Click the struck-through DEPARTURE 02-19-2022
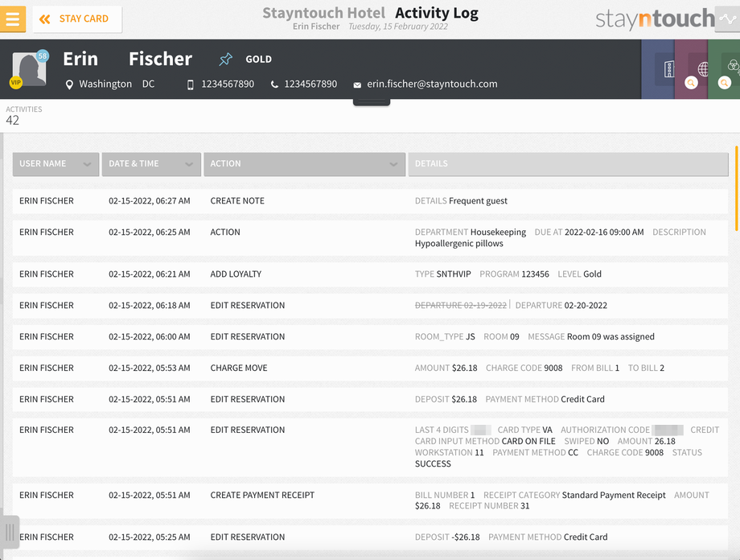The height and width of the screenshot is (560, 740). [x=461, y=306]
